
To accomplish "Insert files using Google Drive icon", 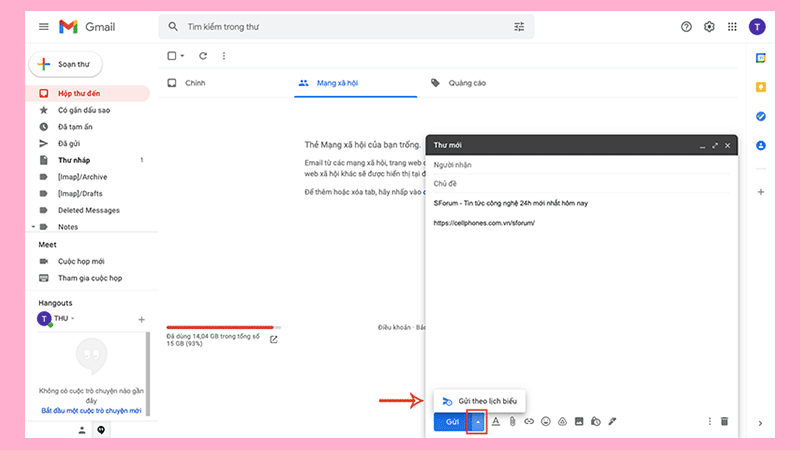I will (562, 421).
